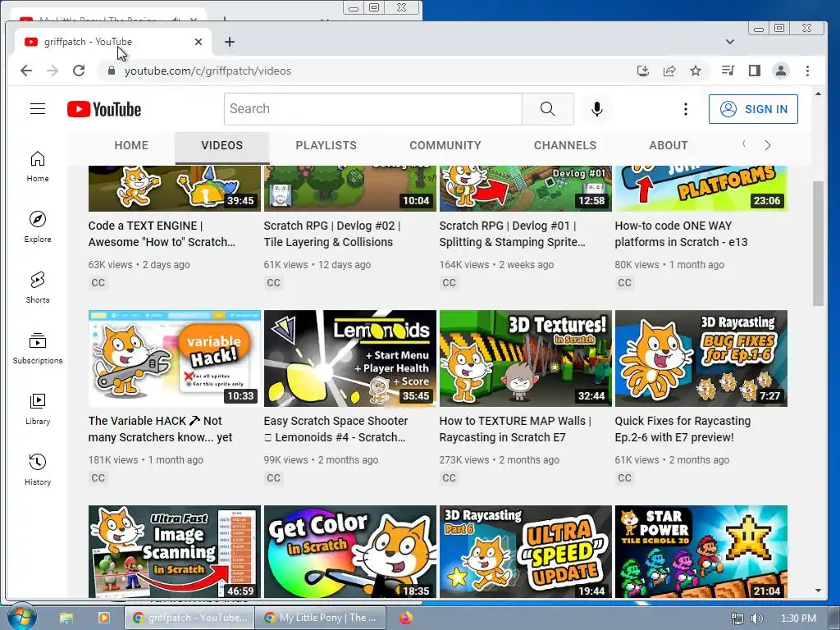Click the page vertical scrollbar thumb

[818, 244]
